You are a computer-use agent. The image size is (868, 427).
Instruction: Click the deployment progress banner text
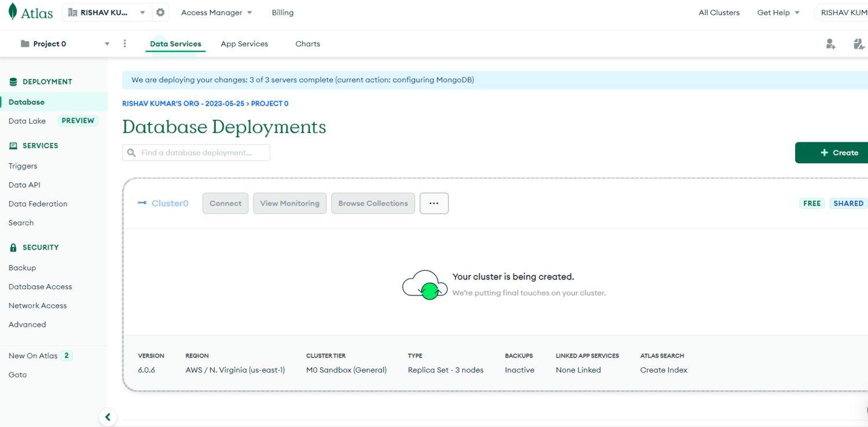(x=303, y=80)
